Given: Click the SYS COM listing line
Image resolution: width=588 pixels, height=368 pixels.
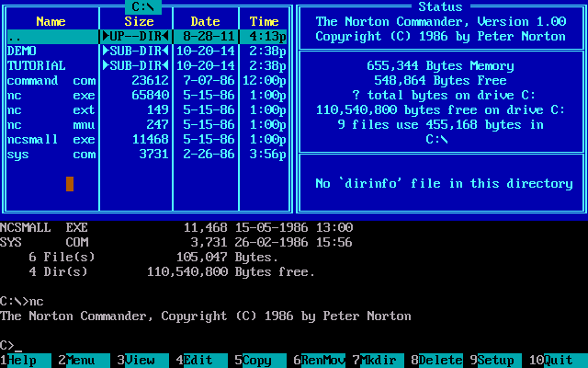Looking at the screenshot, I should [176, 242].
